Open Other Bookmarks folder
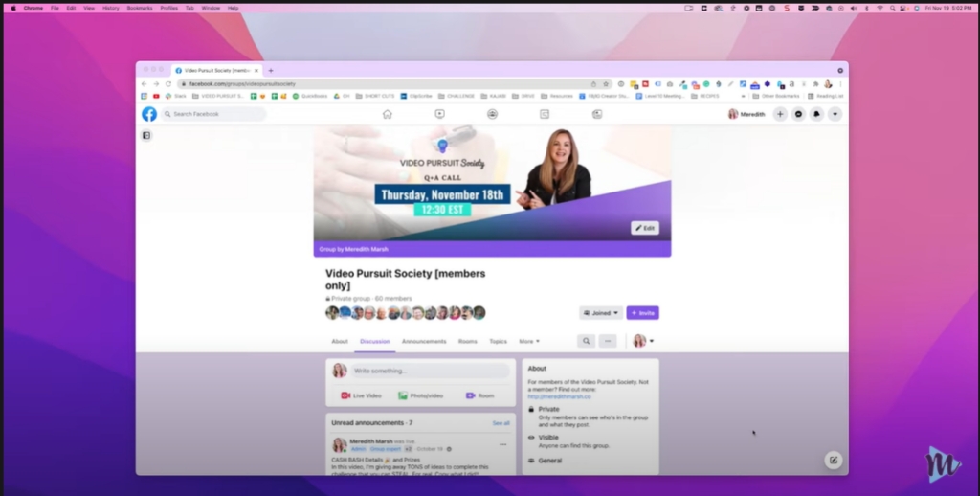Screen dimensions: 980x496 776,97
